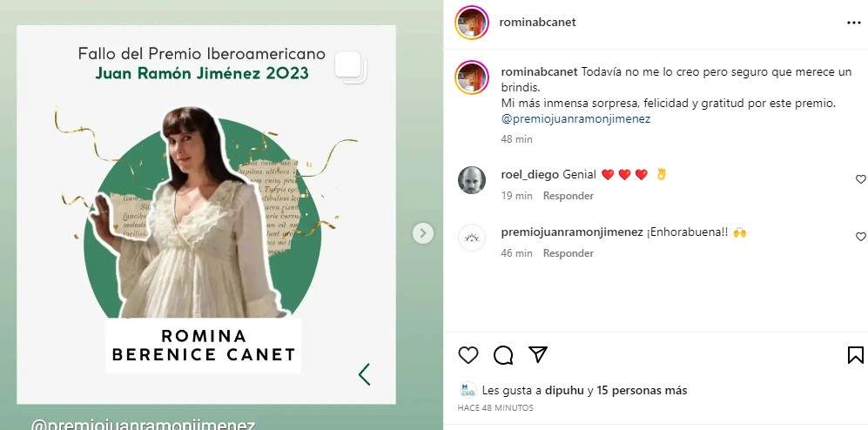Click the small liker avatar near likes

coord(468,390)
